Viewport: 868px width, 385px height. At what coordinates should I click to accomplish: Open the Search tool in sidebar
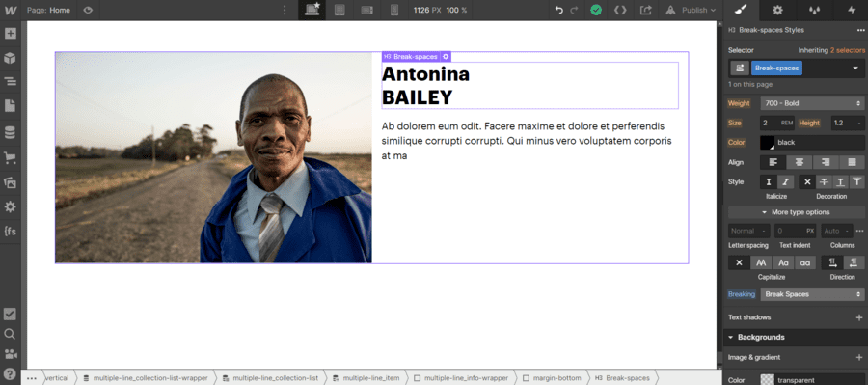(x=10, y=334)
